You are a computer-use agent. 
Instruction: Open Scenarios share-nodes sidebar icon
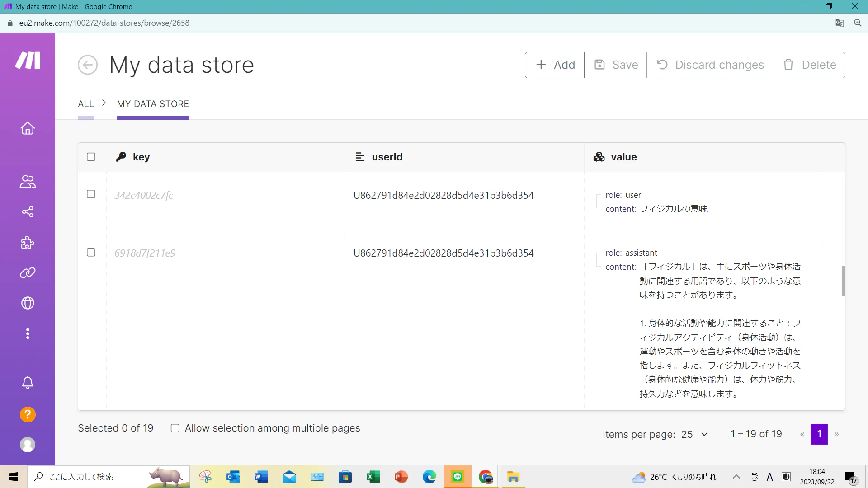(x=28, y=211)
